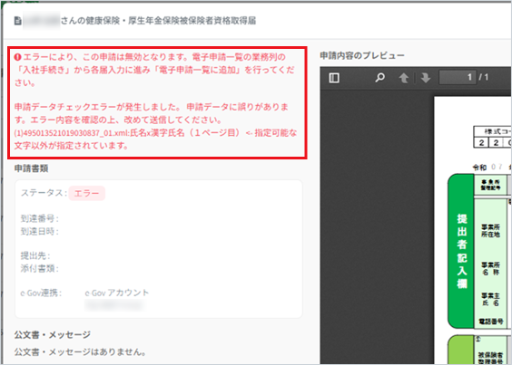Click the 到達日時 label
The width and height of the screenshot is (512, 365).
40,231
